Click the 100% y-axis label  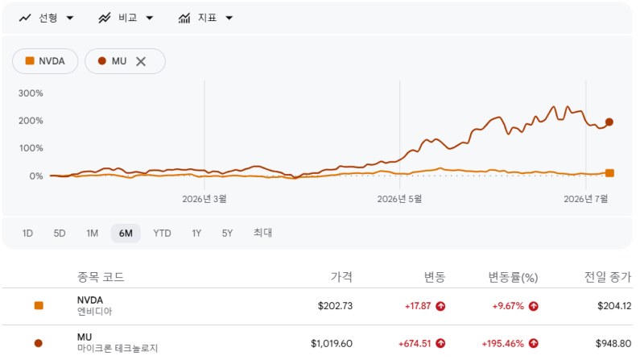tap(31, 148)
